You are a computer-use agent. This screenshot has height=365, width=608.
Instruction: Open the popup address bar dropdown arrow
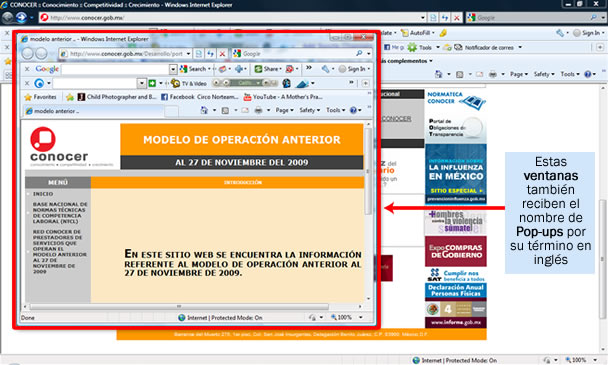(188, 54)
